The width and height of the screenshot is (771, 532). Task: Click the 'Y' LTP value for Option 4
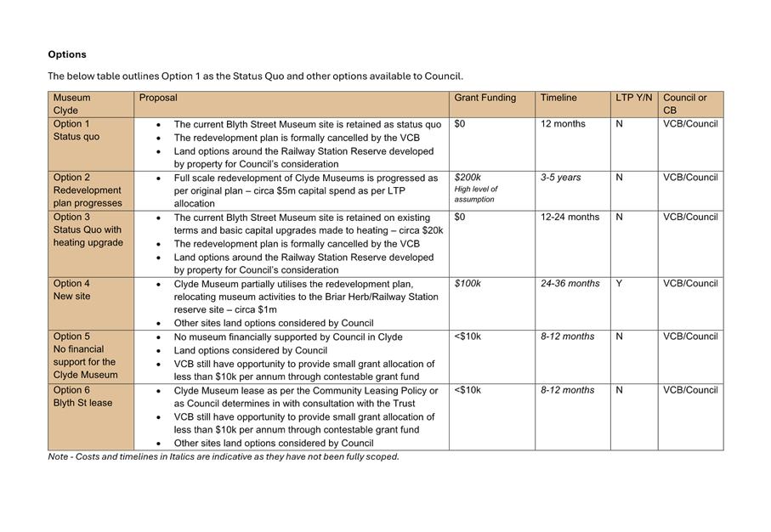[x=619, y=284]
